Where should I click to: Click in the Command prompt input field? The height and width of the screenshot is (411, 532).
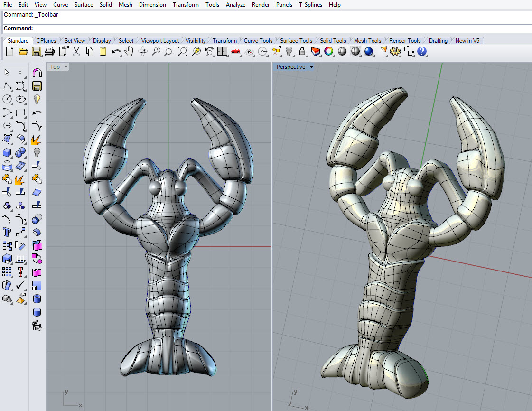(283, 28)
